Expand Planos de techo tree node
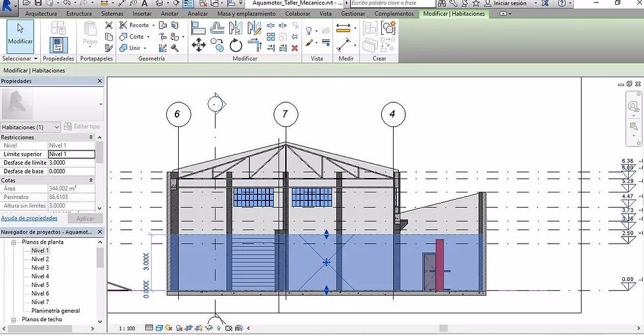The height and width of the screenshot is (335, 644). 14,319
